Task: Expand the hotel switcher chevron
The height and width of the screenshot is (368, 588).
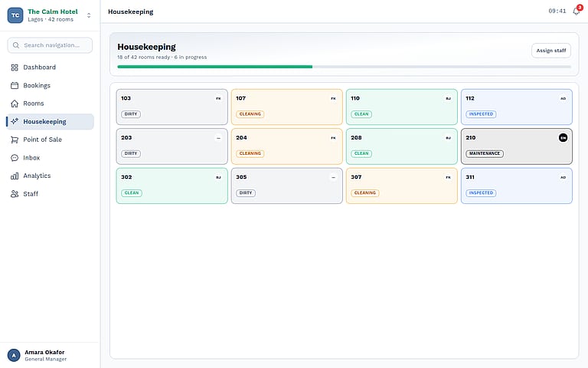Action: (x=89, y=15)
